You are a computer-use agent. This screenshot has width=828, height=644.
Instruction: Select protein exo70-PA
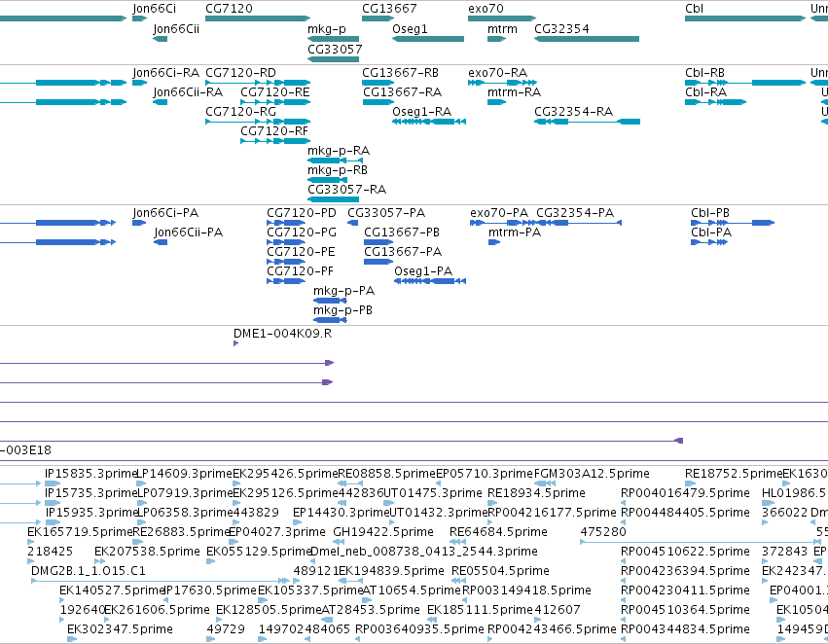(x=499, y=213)
